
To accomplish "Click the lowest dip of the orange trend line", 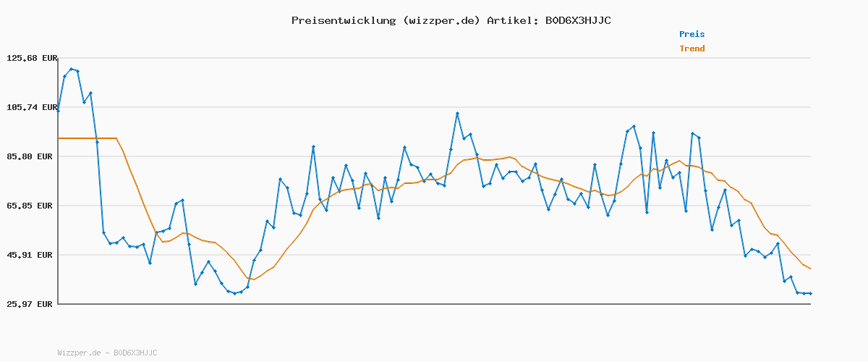I will (x=252, y=279).
